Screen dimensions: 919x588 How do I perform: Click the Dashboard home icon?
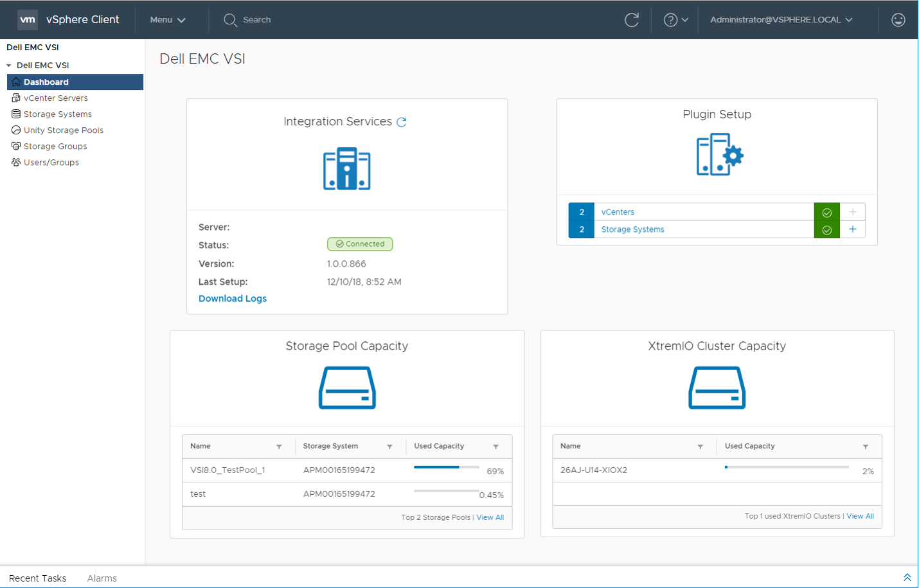click(x=16, y=82)
